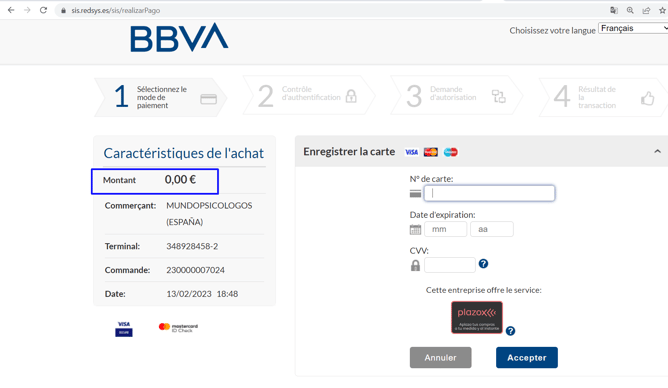Click the share page icon
Image resolution: width=668 pixels, height=388 pixels.
tap(646, 10)
